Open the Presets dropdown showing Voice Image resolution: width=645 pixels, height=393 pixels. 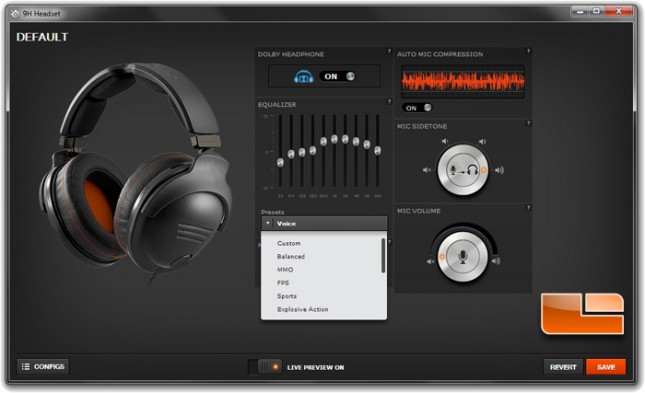(x=324, y=223)
